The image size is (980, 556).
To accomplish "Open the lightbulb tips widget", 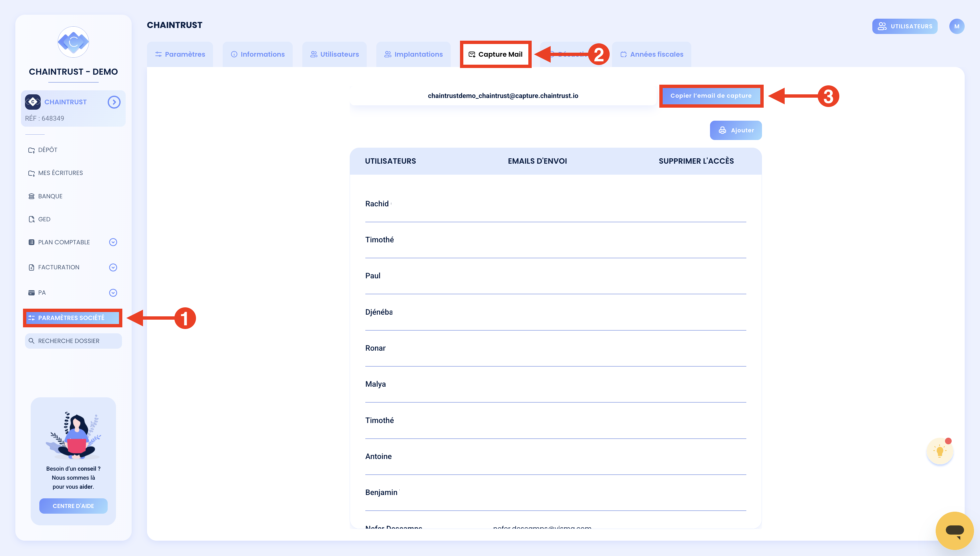I will click(x=940, y=451).
